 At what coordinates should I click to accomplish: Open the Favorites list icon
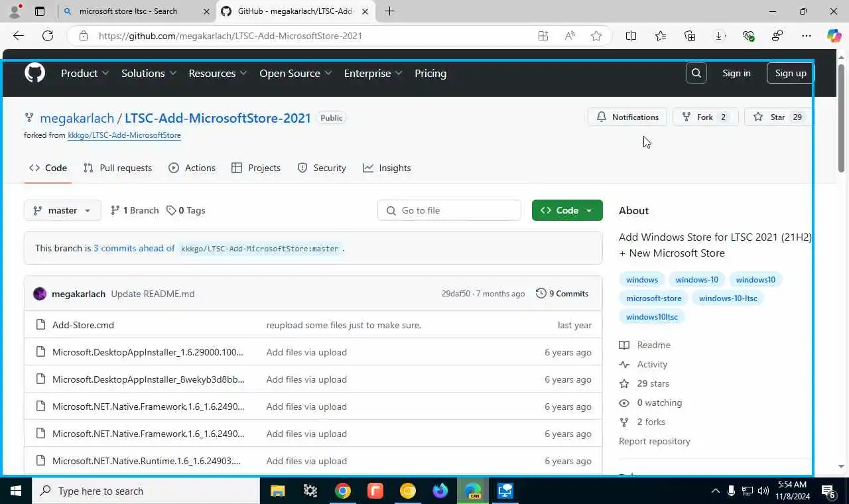click(661, 36)
